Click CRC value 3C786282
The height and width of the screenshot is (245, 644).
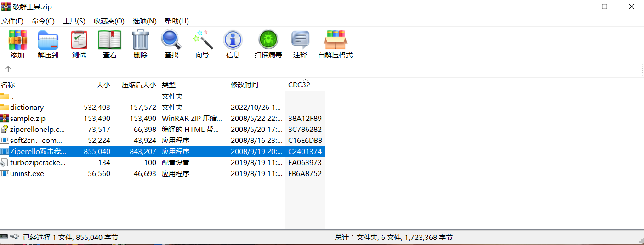click(305, 129)
